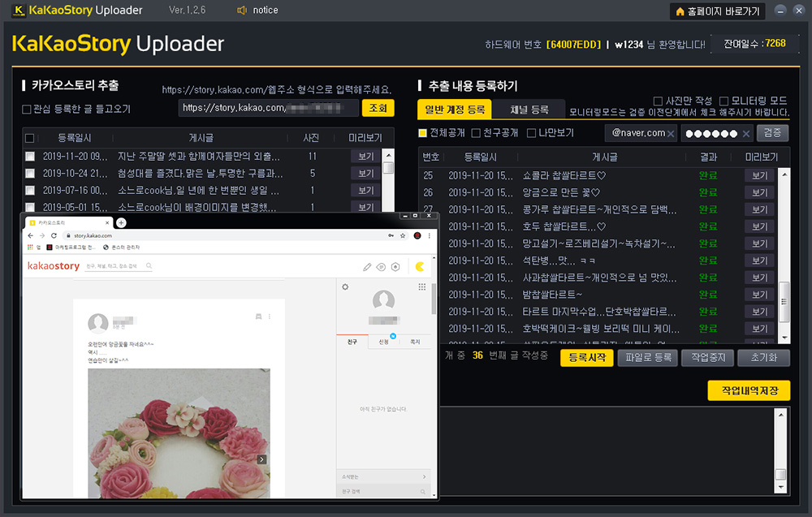Screen dimensions: 812x517
Task: Open a new browser tab with plus icon
Action: coord(121,222)
